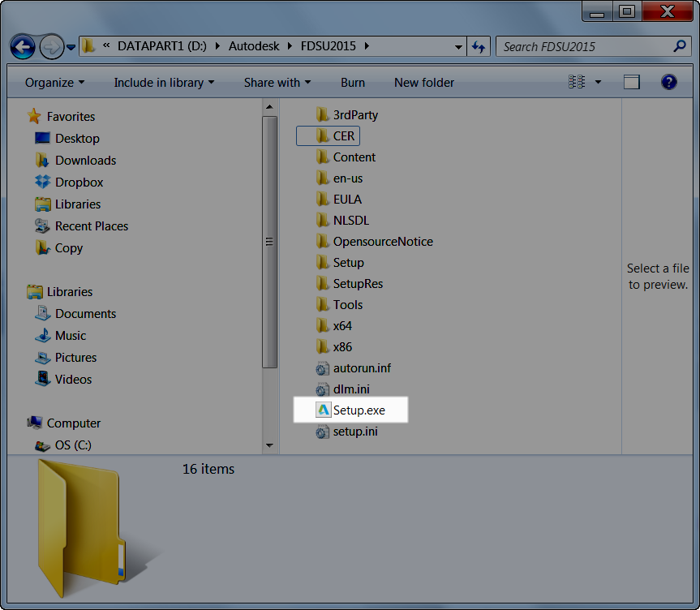Open the Pictures library
Viewport: 700px width, 610px height.
pyautogui.click(x=66, y=357)
